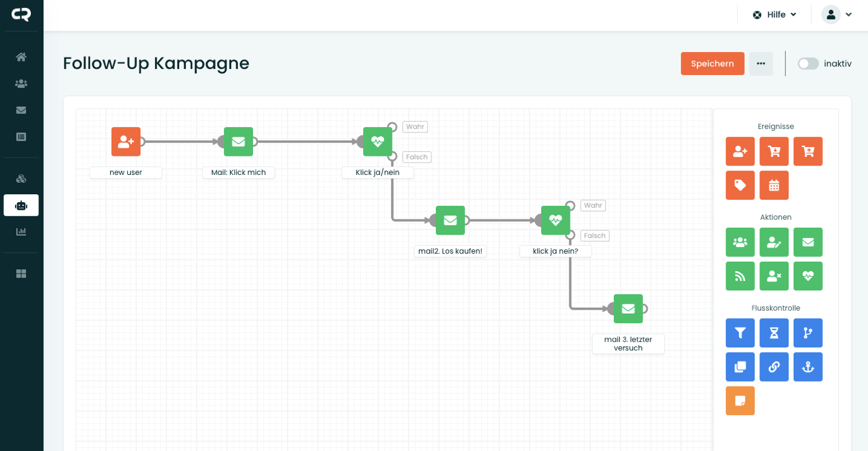Screen dimensions: 868x451
Task: Click the 'Mail: Klick mich' label
Action: coord(238,172)
